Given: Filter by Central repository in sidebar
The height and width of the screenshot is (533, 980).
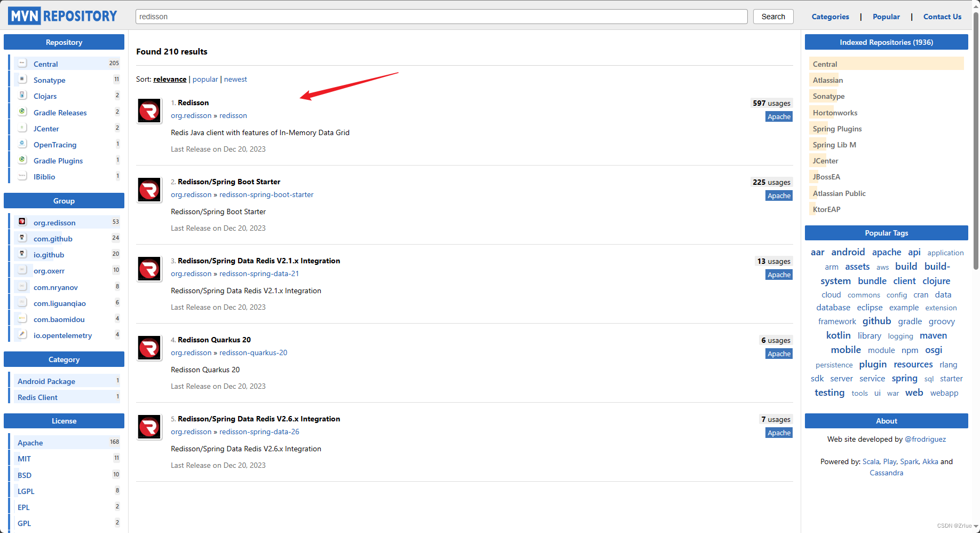Looking at the screenshot, I should (45, 64).
